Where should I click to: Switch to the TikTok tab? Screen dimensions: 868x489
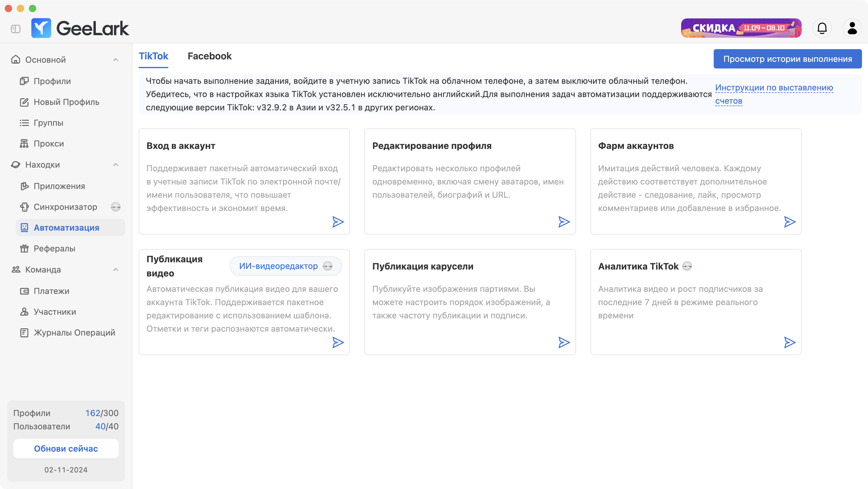tap(153, 56)
